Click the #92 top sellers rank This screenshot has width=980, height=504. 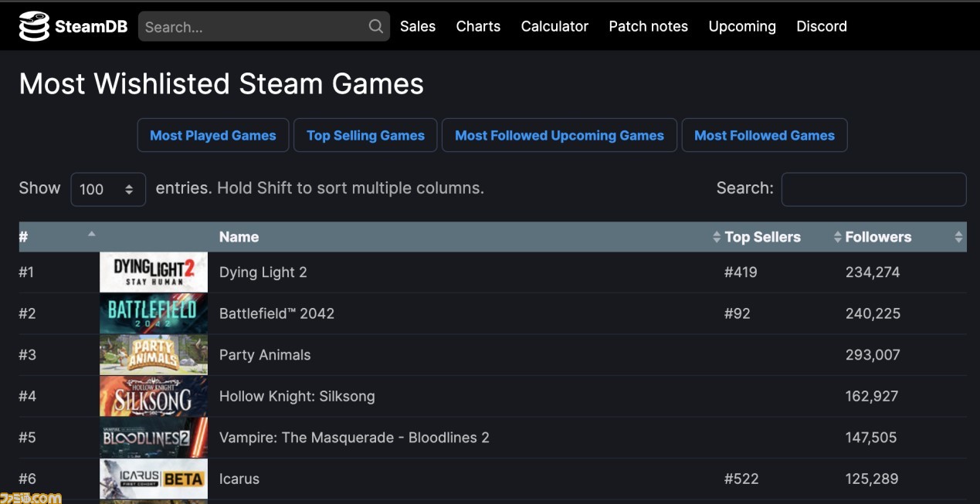click(x=738, y=313)
